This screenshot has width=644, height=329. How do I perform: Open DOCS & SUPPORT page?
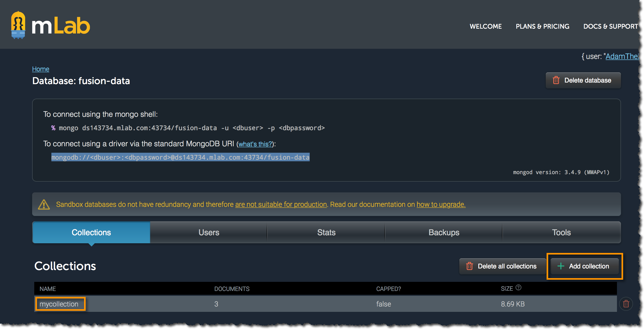point(611,26)
